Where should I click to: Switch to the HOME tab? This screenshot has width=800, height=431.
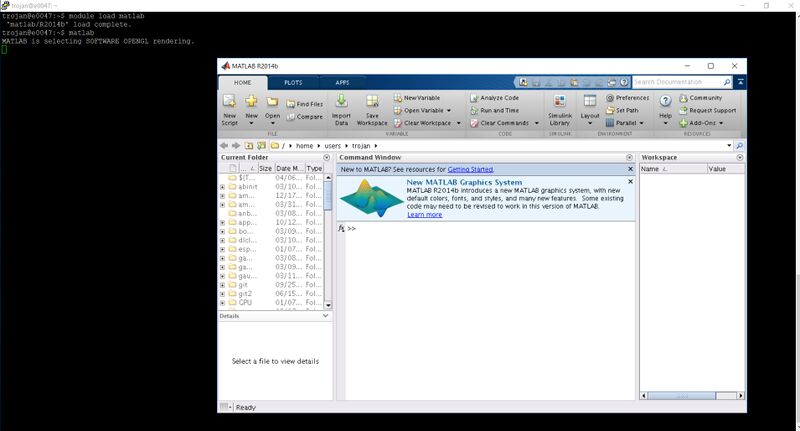coord(242,83)
